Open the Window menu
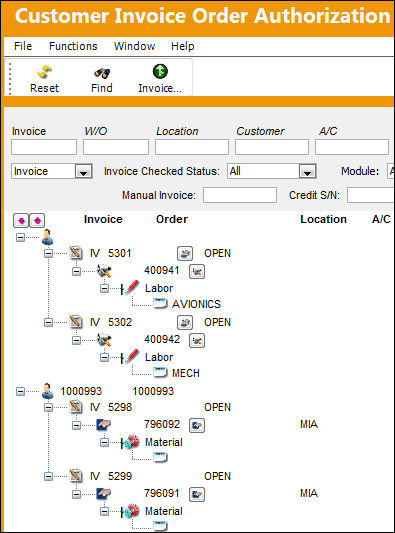The image size is (395, 533). pos(134,46)
